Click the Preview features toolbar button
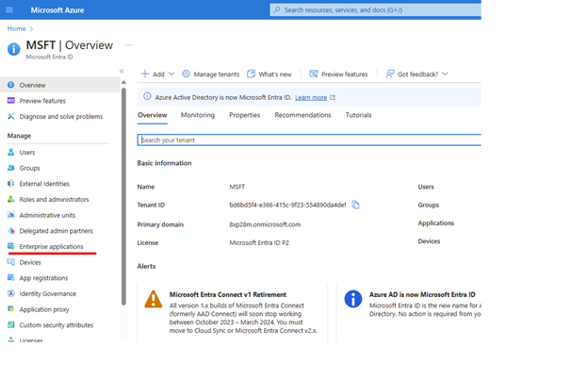Image resolution: width=588 pixels, height=380 pixels. pyautogui.click(x=338, y=74)
